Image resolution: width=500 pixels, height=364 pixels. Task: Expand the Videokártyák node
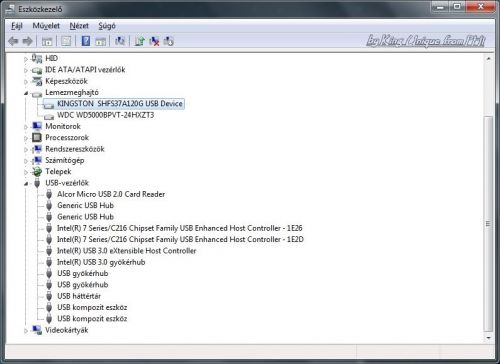pos(26,331)
